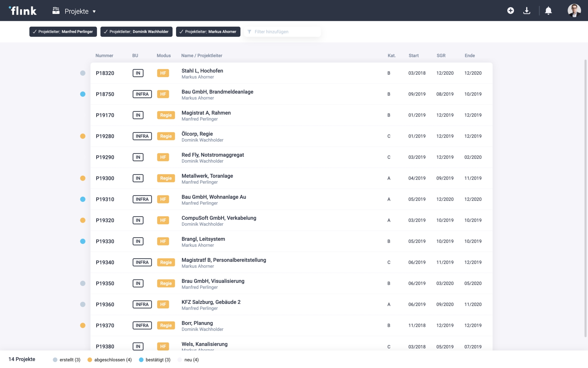This screenshot has width=588, height=368.
Task: Click the flink logo
Action: pyautogui.click(x=23, y=11)
